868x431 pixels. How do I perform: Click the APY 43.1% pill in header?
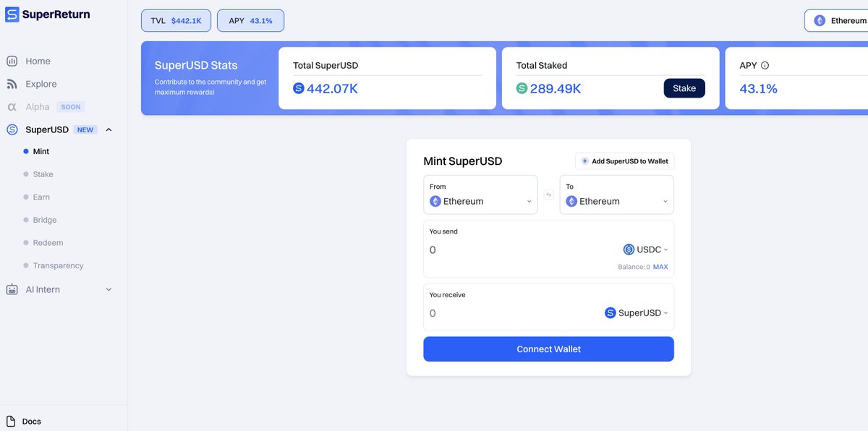250,21
